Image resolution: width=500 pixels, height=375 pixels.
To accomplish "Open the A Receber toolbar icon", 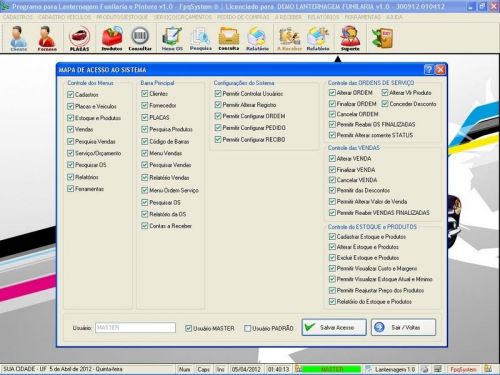I will (x=289, y=38).
